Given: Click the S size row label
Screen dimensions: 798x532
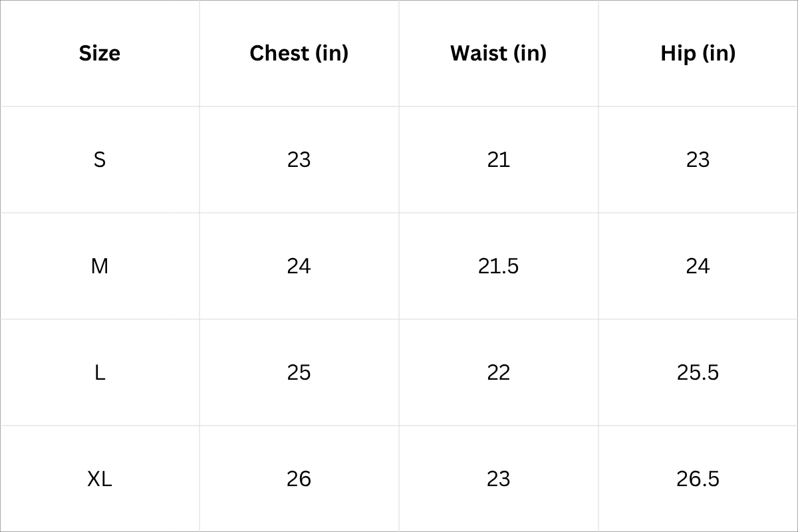Looking at the screenshot, I should click(x=100, y=160).
